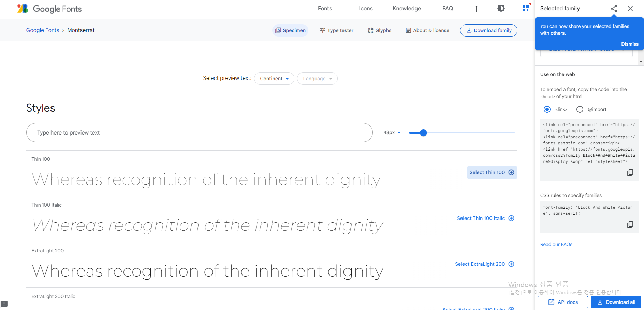Viewport: 644px width, 310px height.
Task: Select Thin 100 style
Action: point(492,172)
